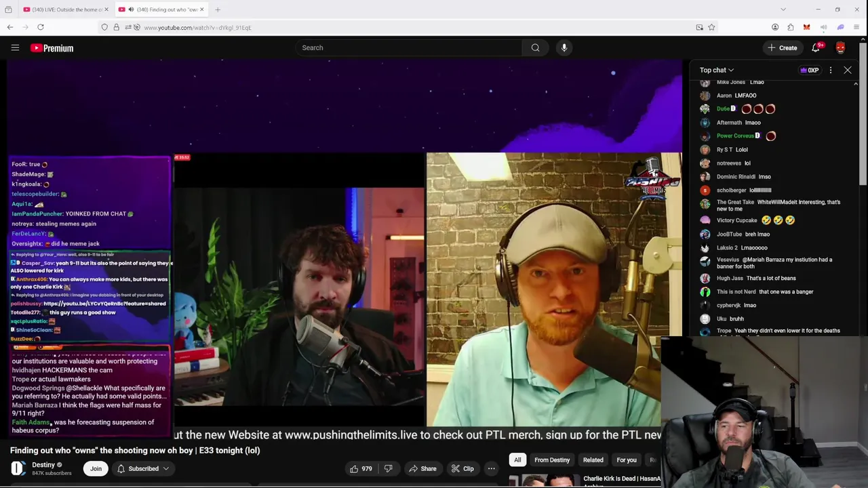Go back in browser history
The width and height of the screenshot is (868, 488).
point(10,27)
